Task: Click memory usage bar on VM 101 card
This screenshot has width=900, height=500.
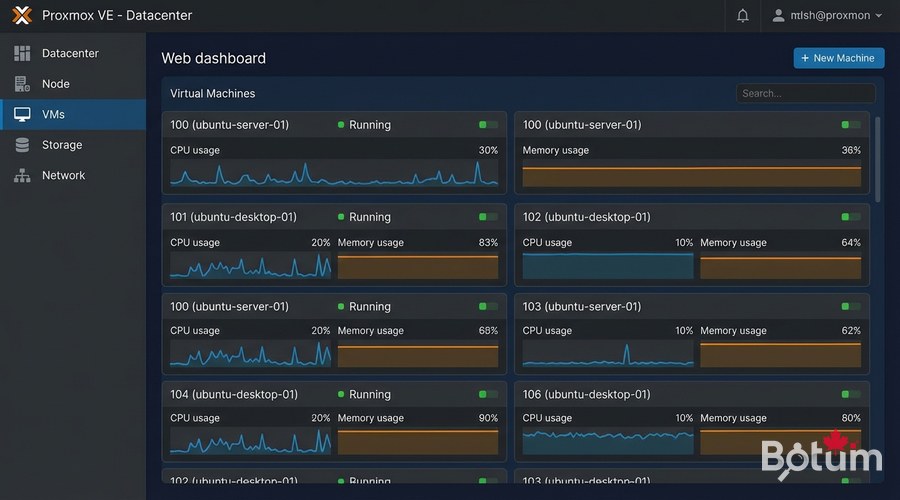Action: click(x=418, y=267)
